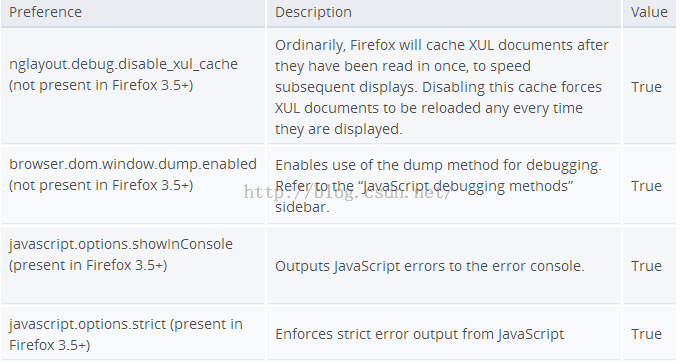The image size is (680, 363).
Task: Click True value for showInConsole row
Action: [646, 266]
